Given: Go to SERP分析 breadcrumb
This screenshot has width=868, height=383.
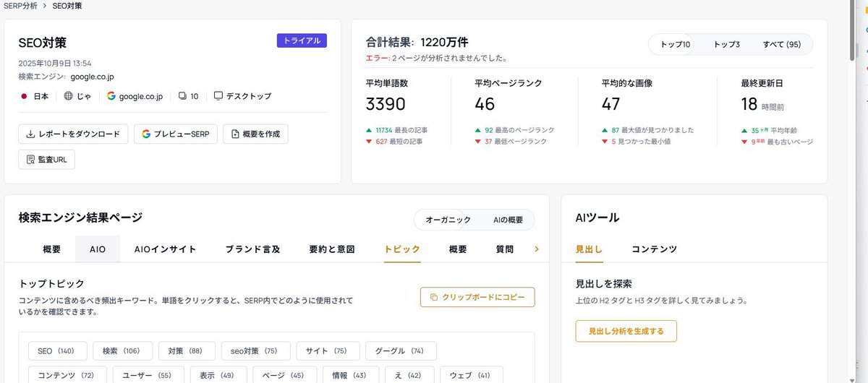Looking at the screenshot, I should click(20, 6).
